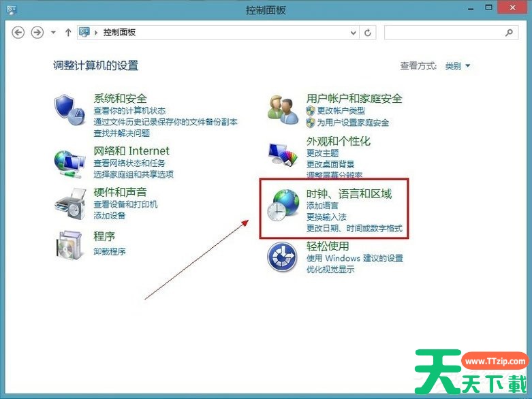The height and width of the screenshot is (399, 532).
Task: Open 时钟、语言和区域 category
Action: pos(349,193)
